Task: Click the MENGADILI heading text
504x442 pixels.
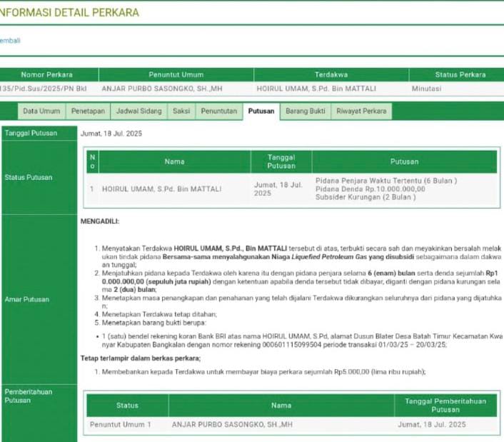Action: click(x=100, y=222)
